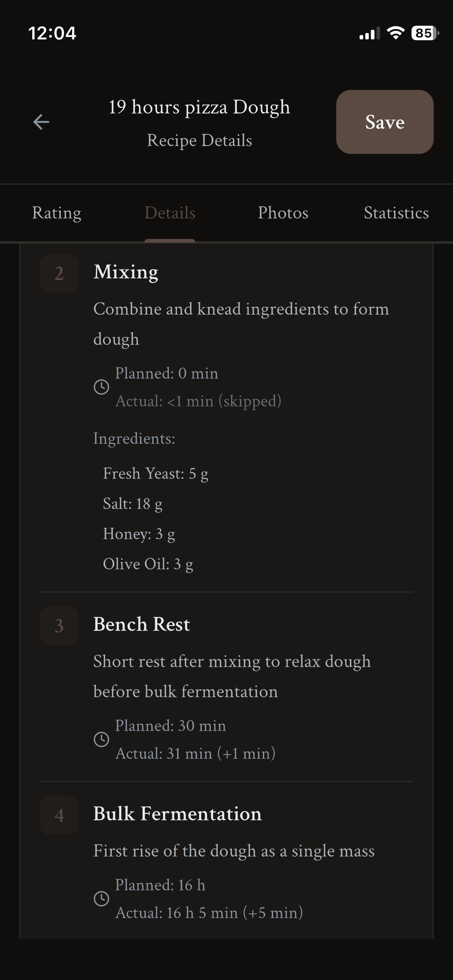The height and width of the screenshot is (980, 453).
Task: Tap the step 3 number badge
Action: coord(59,626)
